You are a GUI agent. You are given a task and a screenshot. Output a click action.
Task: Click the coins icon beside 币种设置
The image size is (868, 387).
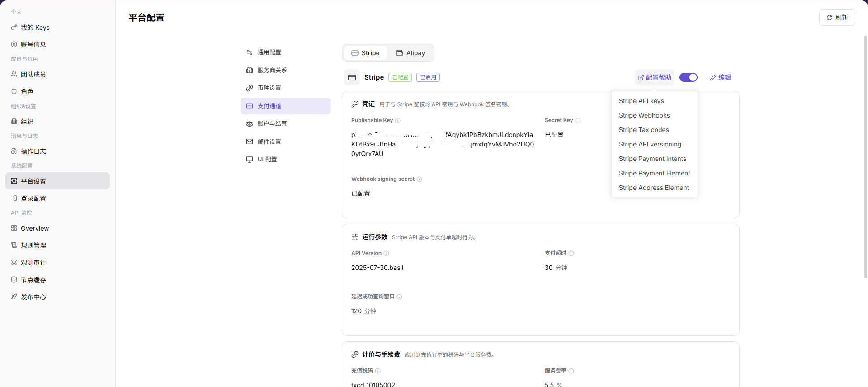coord(250,88)
